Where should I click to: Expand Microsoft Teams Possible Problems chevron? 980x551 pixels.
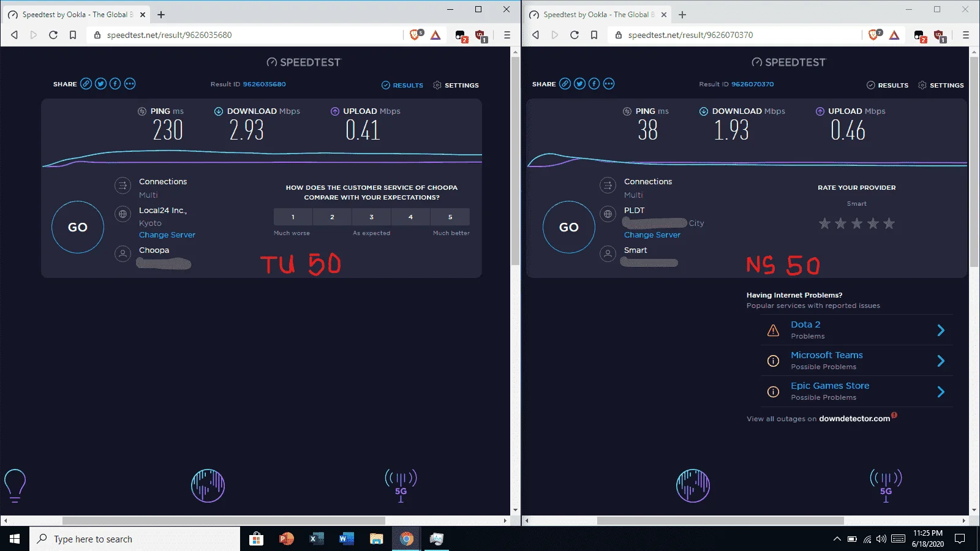click(x=941, y=361)
